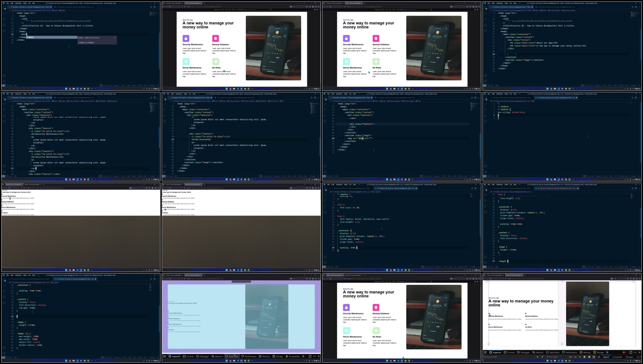Open View menu in the Emmet Abbreviation frame
The image size is (643, 364).
point(25,3)
